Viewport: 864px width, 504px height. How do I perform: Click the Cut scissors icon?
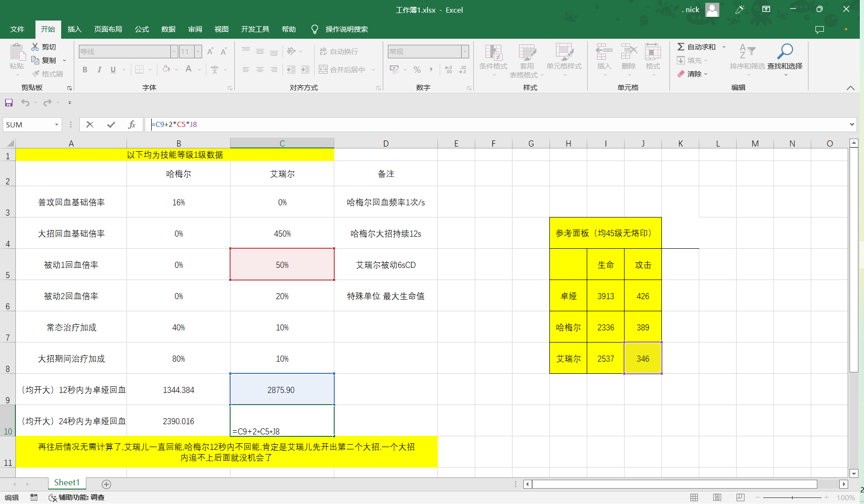click(35, 47)
